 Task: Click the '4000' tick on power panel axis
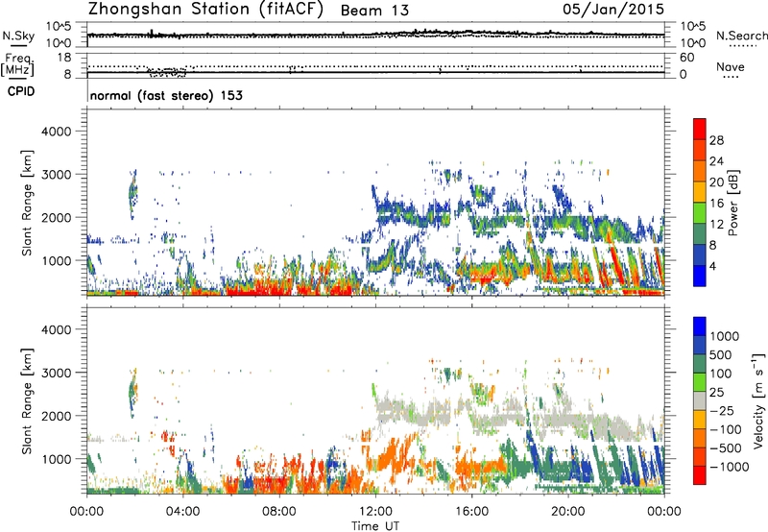(x=57, y=132)
